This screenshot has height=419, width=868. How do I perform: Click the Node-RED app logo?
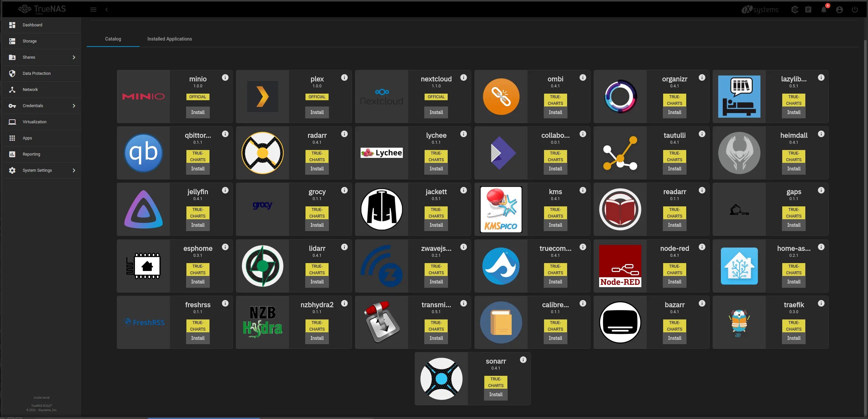click(620, 266)
